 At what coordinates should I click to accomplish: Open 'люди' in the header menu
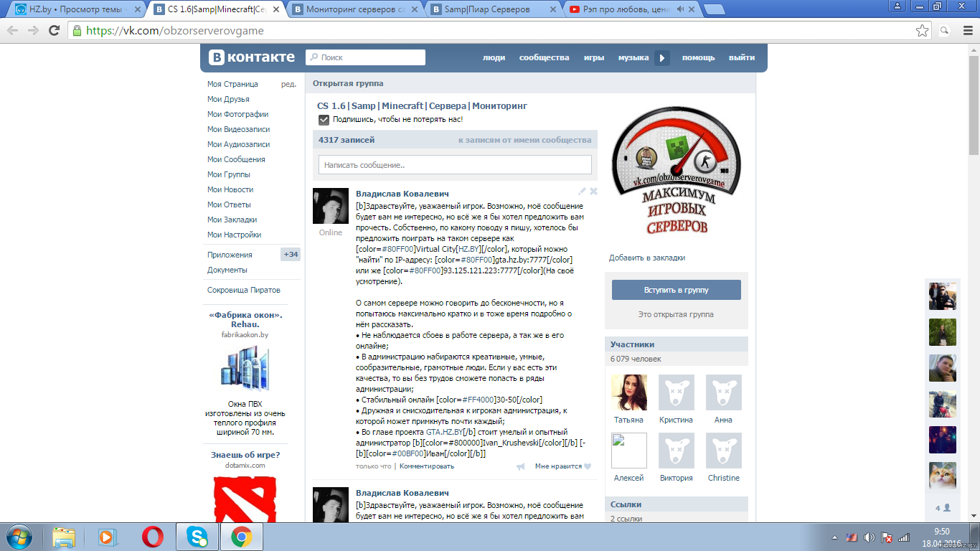click(494, 57)
